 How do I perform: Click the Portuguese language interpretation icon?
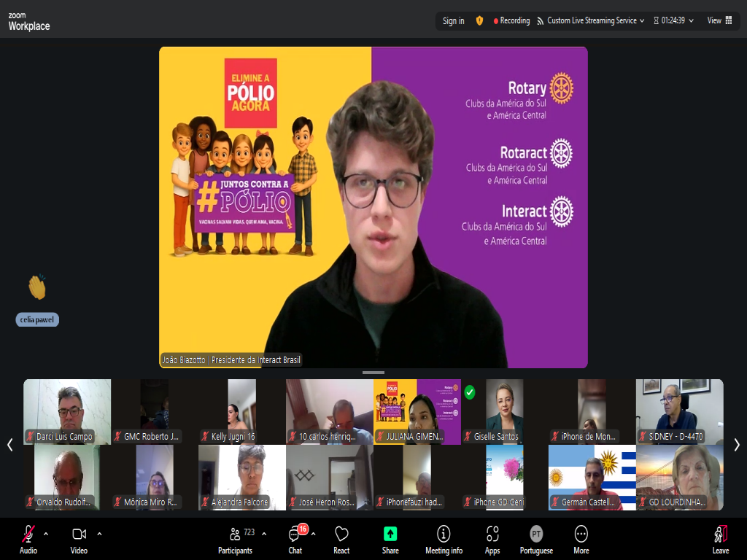click(536, 534)
